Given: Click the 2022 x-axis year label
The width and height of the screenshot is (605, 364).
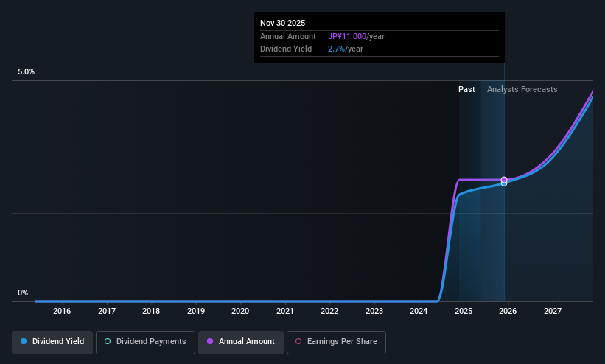Looking at the screenshot, I should tap(329, 311).
